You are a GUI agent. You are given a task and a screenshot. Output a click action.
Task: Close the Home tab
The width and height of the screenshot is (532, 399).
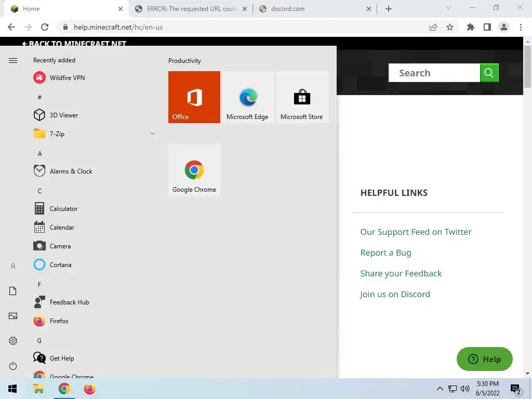point(121,9)
